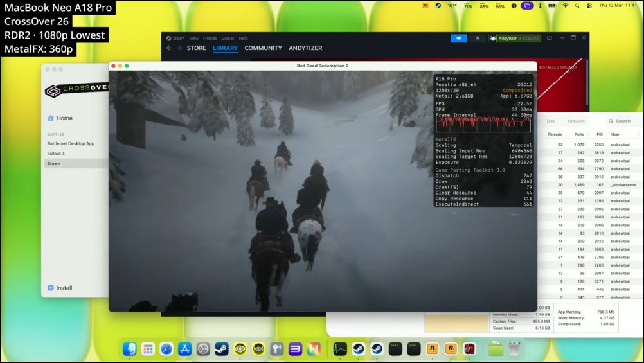Click the date and time in menu bar

click(618, 6)
